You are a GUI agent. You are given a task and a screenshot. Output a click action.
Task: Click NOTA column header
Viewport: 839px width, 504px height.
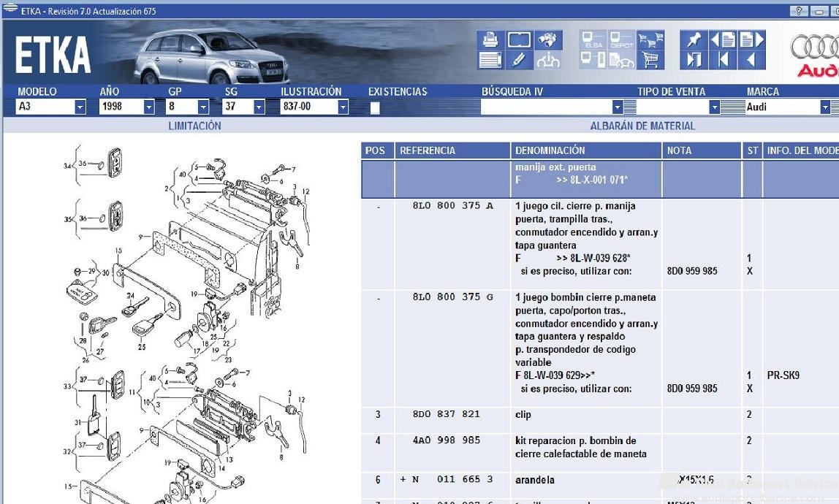point(702,150)
